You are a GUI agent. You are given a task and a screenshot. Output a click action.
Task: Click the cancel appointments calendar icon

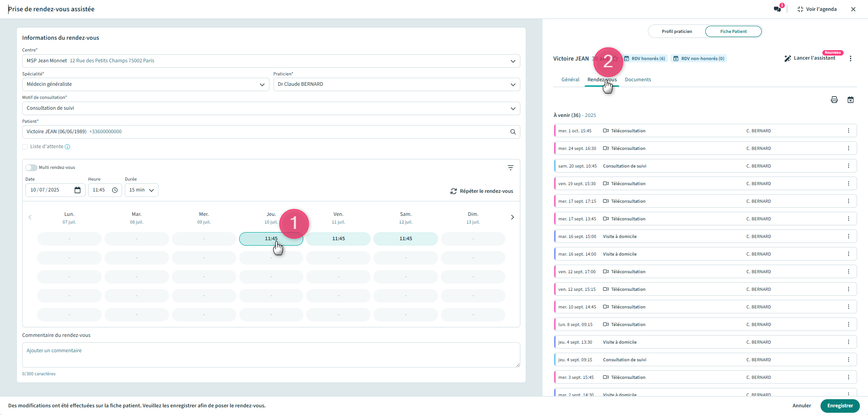[x=850, y=100]
